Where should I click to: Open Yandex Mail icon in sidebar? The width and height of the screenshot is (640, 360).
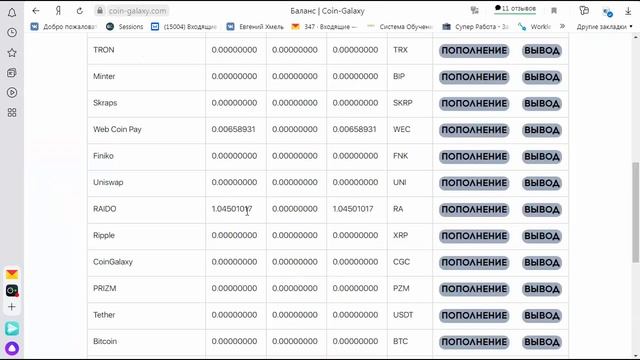pos(12,274)
